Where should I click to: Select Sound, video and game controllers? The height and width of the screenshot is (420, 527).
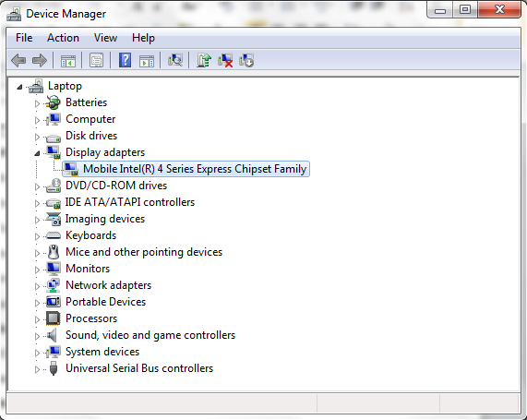(x=150, y=335)
